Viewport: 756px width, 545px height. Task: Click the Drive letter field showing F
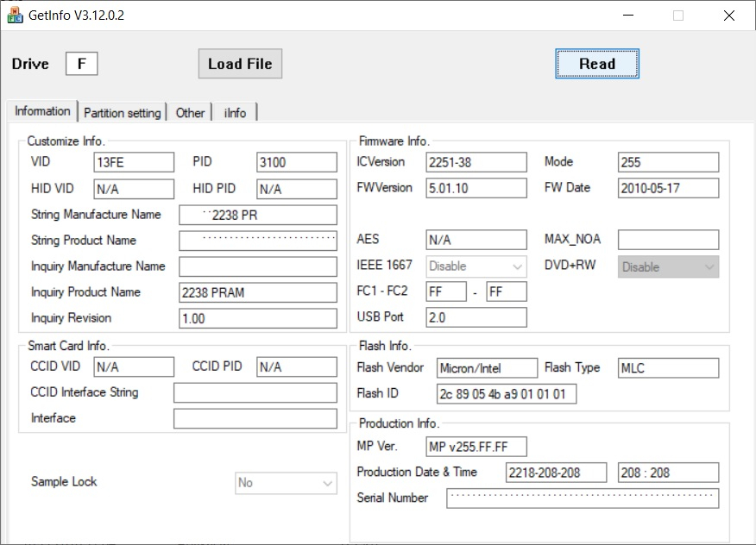pos(81,64)
